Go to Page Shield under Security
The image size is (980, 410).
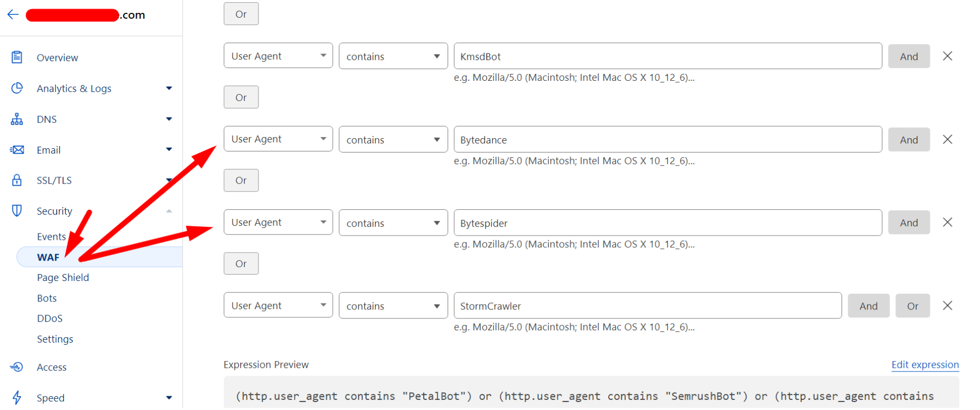coord(63,277)
